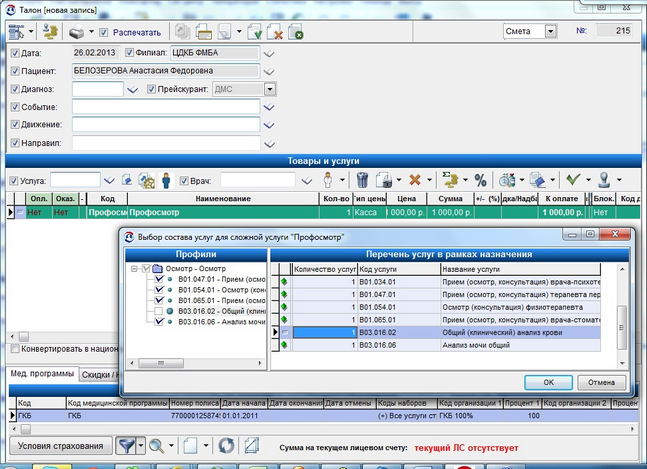Click the card document icon in top toolbar
The height and width of the screenshot is (469, 647).
point(203,32)
